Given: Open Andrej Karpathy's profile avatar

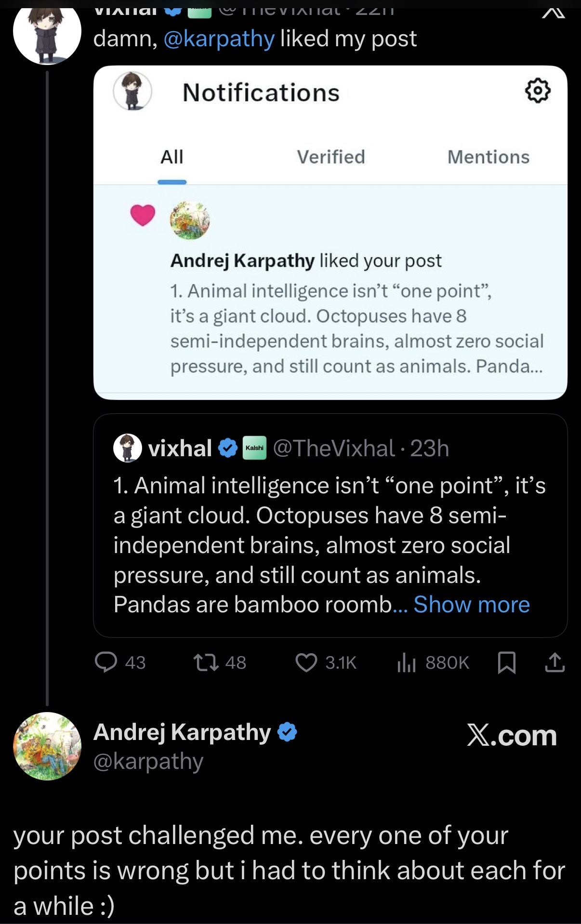Looking at the screenshot, I should (47, 746).
